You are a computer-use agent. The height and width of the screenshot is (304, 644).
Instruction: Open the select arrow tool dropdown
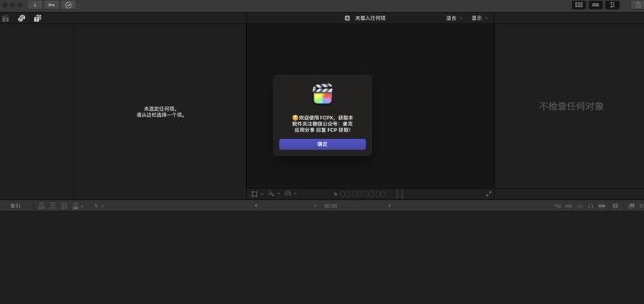tap(99, 206)
